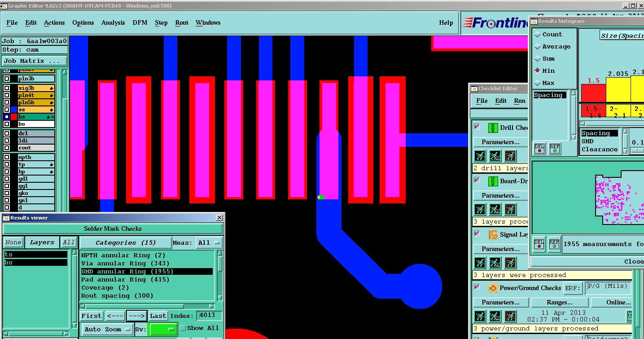This screenshot has height=339, width=644.
Task: Select the Average radio option
Action: coord(538,47)
